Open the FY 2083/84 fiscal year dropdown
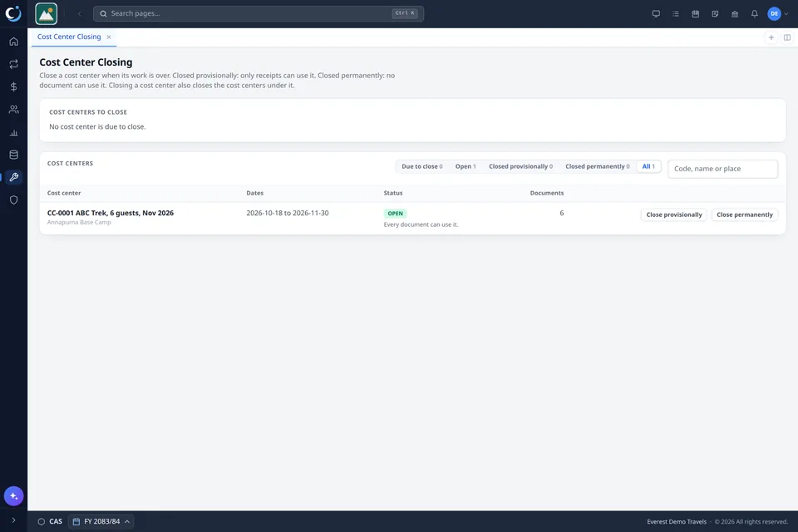 click(x=101, y=521)
